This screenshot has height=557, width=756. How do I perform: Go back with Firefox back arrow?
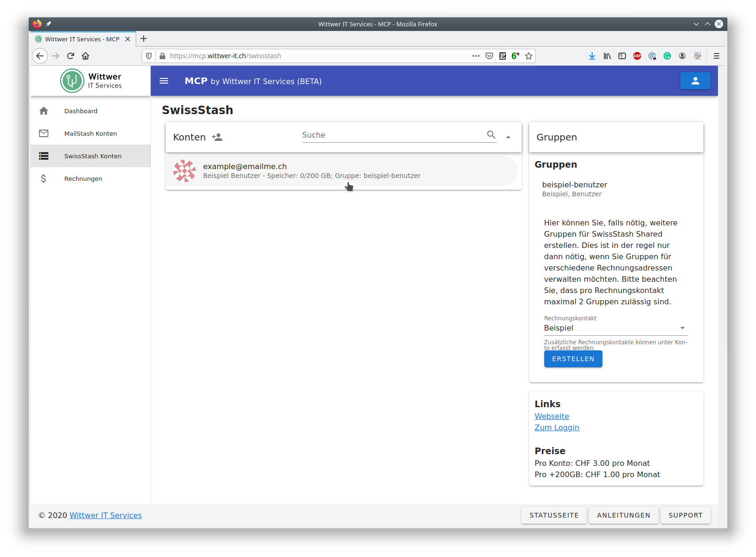pos(40,56)
